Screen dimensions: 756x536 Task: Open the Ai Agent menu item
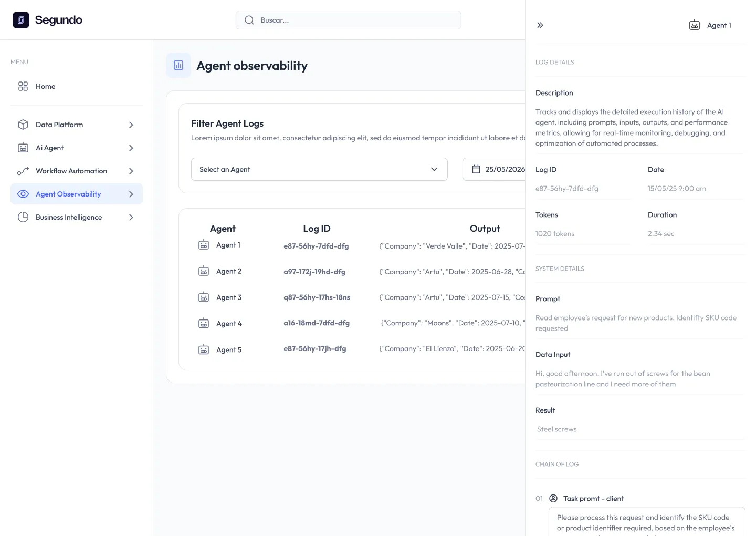(x=50, y=148)
